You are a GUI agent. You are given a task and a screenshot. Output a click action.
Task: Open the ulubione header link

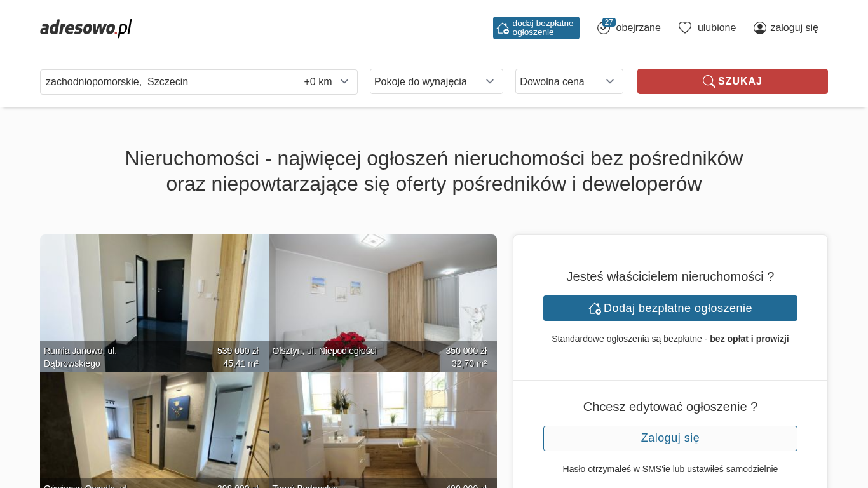[717, 28]
